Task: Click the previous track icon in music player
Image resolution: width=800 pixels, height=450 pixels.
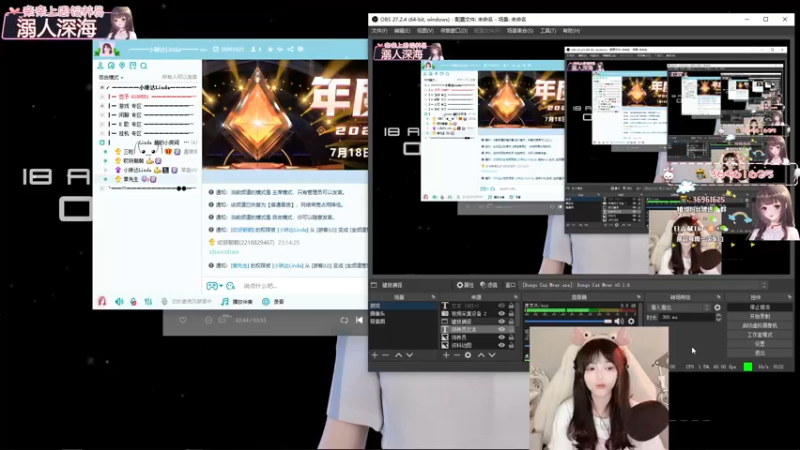Action: click(x=359, y=320)
